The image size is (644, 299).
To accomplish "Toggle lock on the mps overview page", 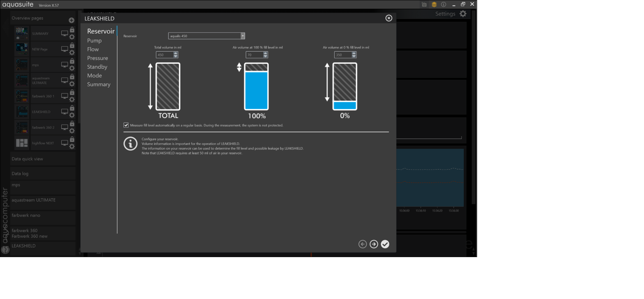I will 72,61.
